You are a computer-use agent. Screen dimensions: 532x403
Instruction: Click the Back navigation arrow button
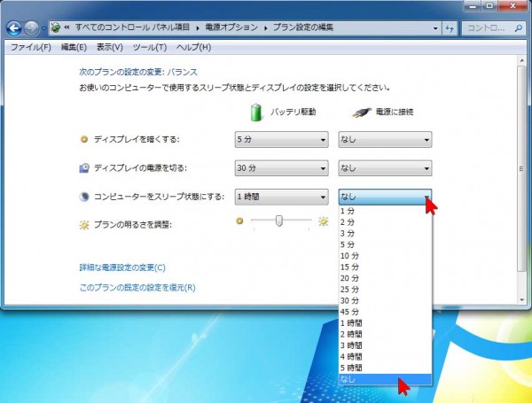click(14, 28)
